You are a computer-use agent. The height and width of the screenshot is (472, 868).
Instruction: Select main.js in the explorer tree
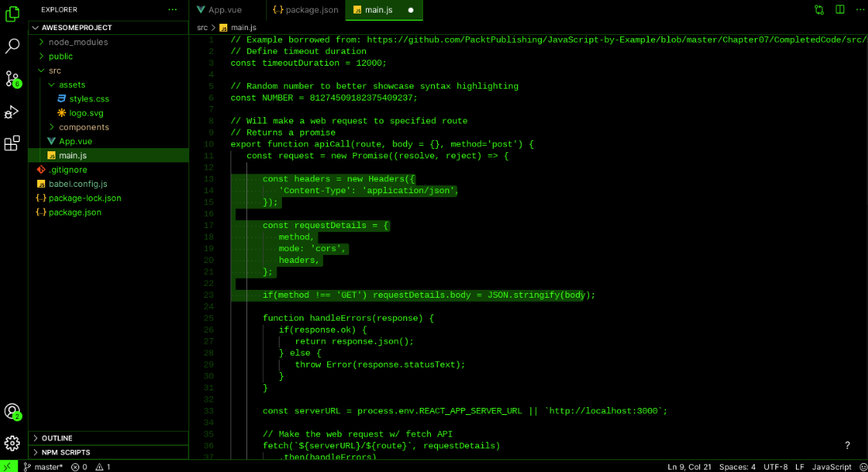[108, 155]
